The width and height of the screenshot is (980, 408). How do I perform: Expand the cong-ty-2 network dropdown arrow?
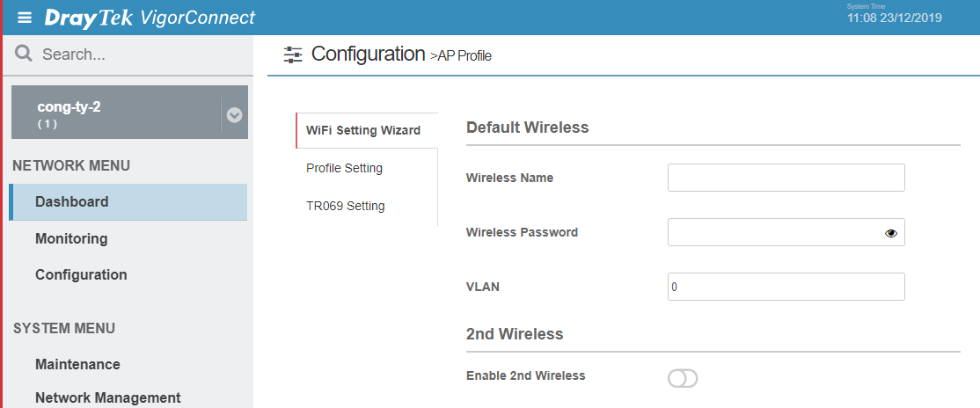click(234, 115)
